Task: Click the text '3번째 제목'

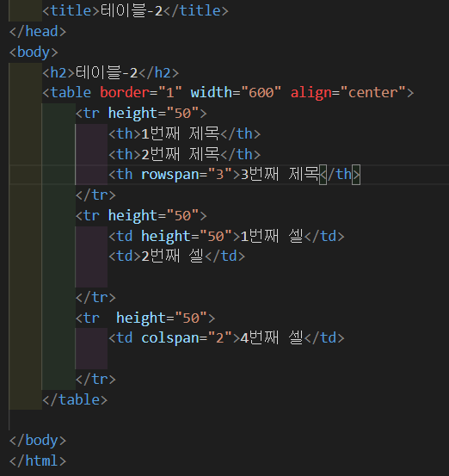Action: click(280, 175)
